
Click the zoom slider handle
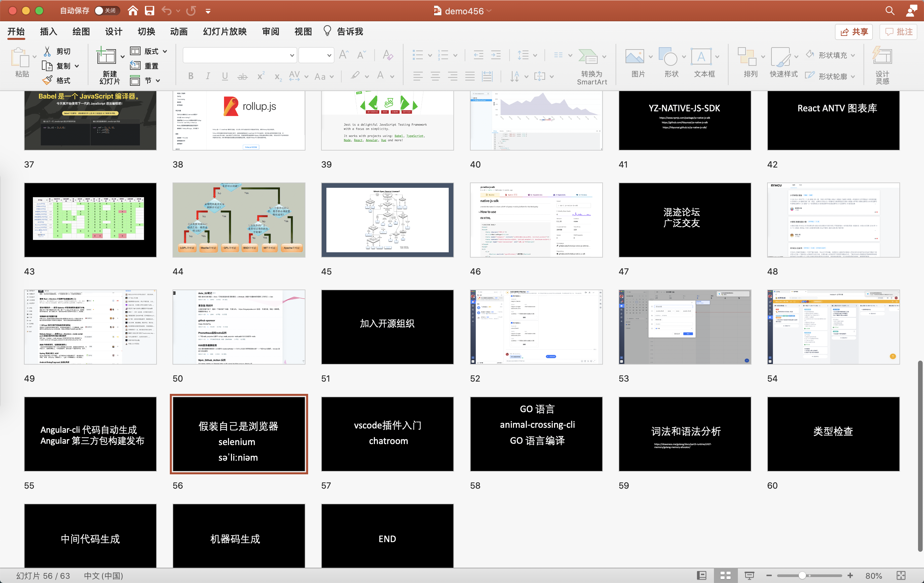tap(802, 575)
